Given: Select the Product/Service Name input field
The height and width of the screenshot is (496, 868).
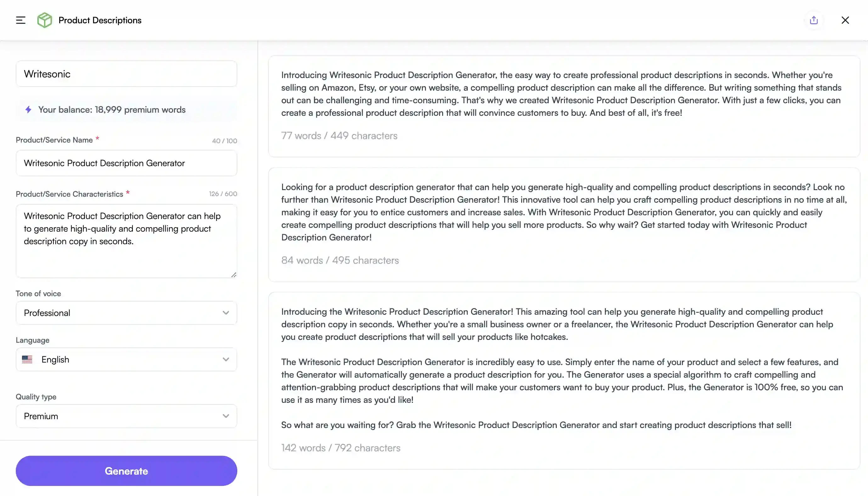Looking at the screenshot, I should (x=126, y=163).
